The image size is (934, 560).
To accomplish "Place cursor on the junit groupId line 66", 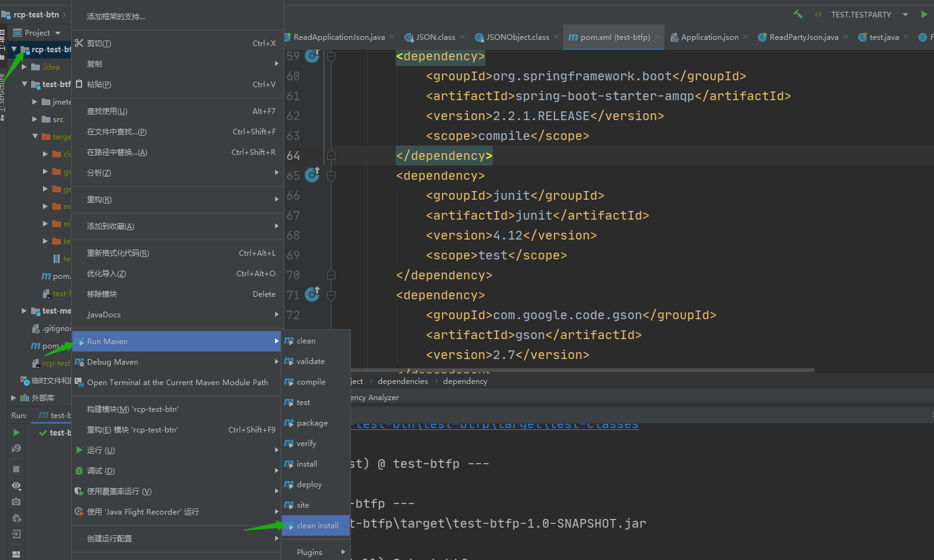I will (515, 195).
